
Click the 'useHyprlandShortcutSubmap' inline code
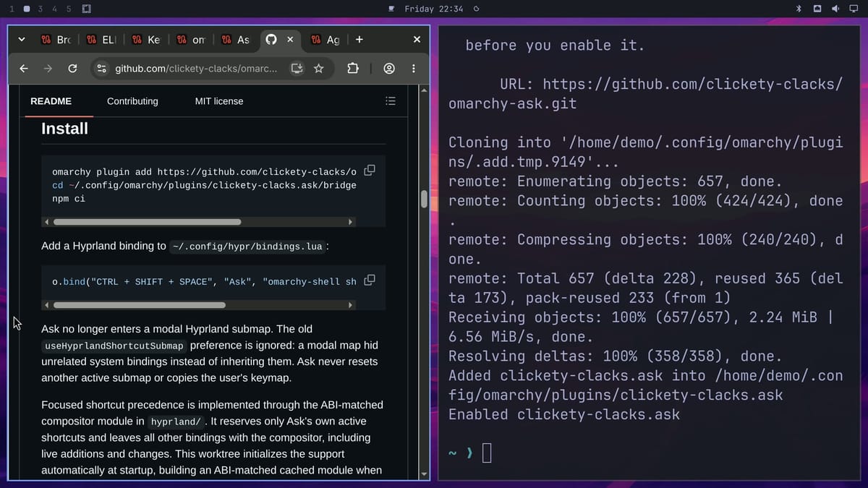pyautogui.click(x=114, y=346)
